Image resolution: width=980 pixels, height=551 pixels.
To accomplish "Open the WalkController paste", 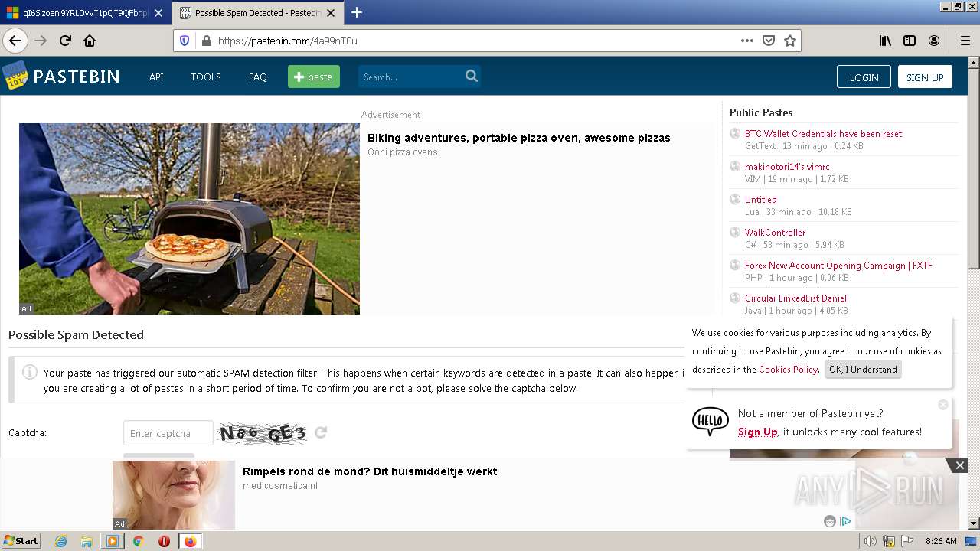I will [x=775, y=233].
